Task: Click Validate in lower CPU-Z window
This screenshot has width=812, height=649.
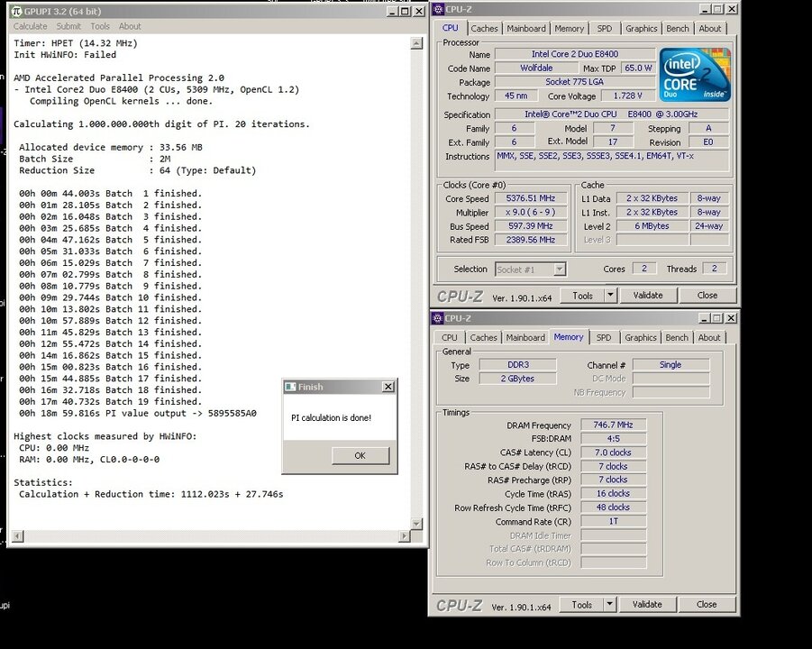Action: pyautogui.click(x=647, y=605)
